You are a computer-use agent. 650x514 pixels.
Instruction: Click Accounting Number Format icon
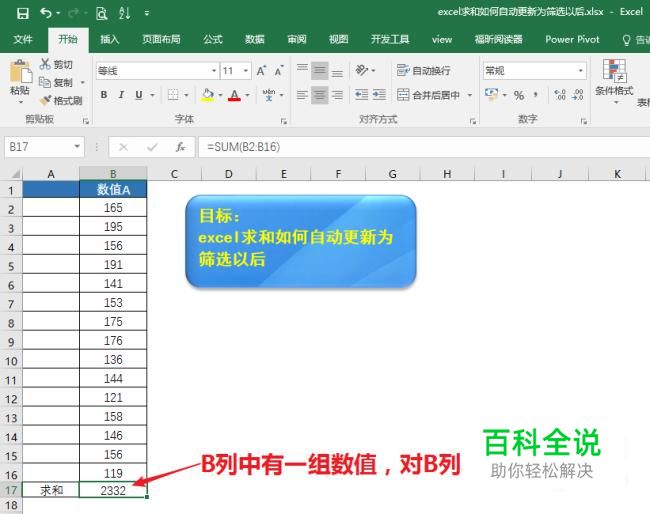[491, 95]
